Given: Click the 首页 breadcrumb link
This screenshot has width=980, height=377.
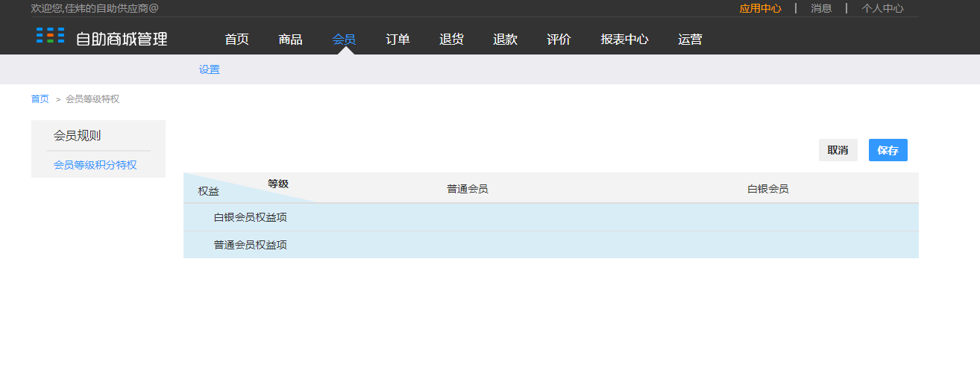Looking at the screenshot, I should 40,99.
